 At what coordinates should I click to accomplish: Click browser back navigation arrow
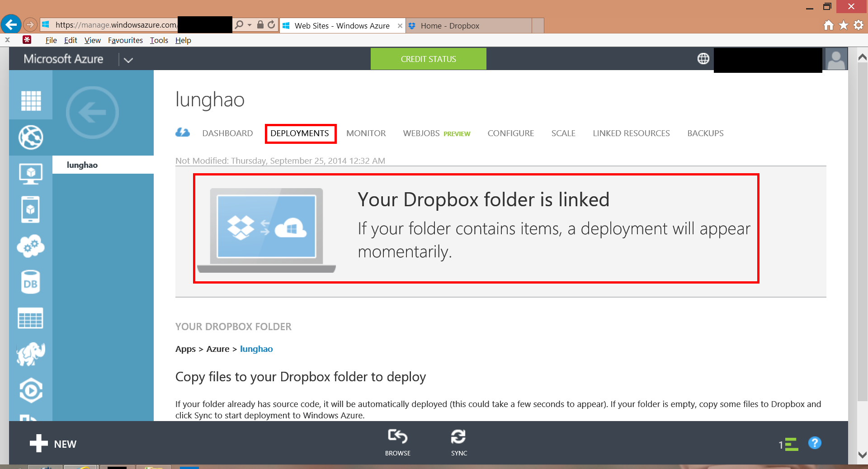click(11, 24)
